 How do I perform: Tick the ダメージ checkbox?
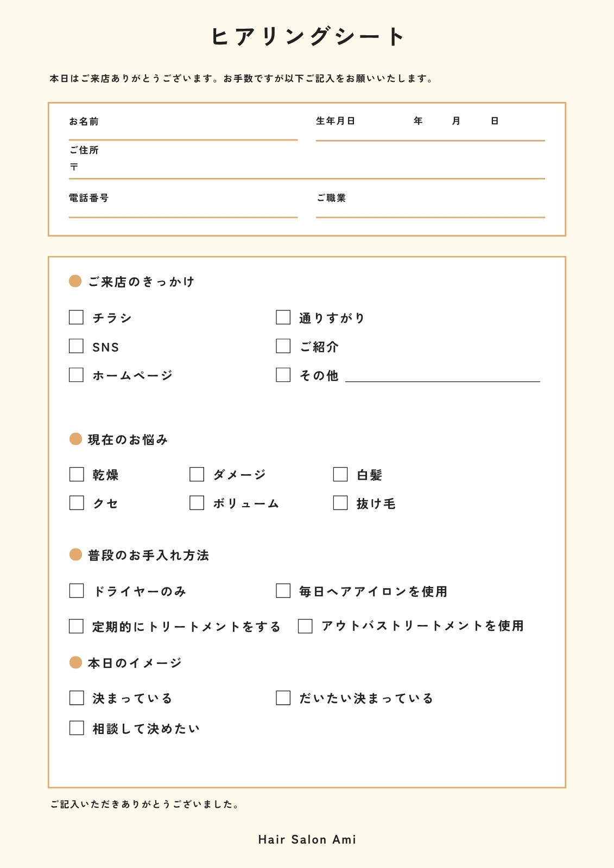point(197,474)
